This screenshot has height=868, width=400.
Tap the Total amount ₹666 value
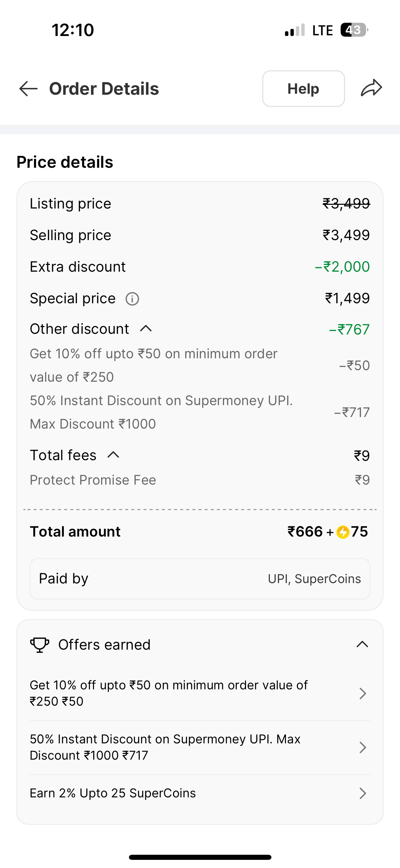[x=305, y=532]
